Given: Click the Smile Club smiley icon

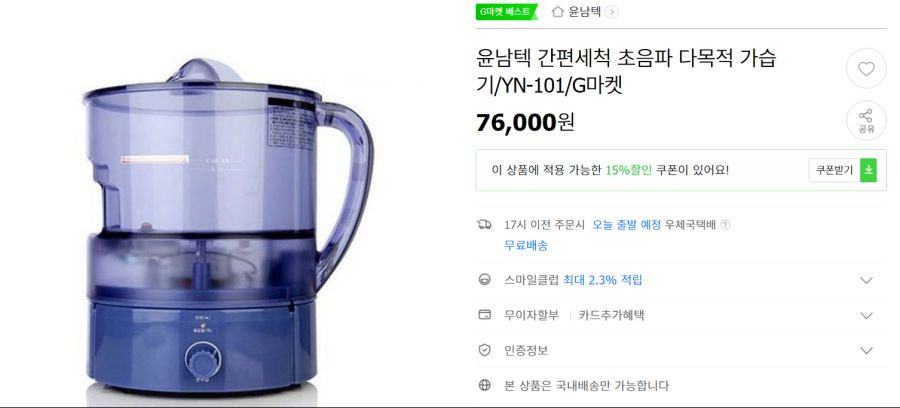Looking at the screenshot, I should click(x=484, y=280).
